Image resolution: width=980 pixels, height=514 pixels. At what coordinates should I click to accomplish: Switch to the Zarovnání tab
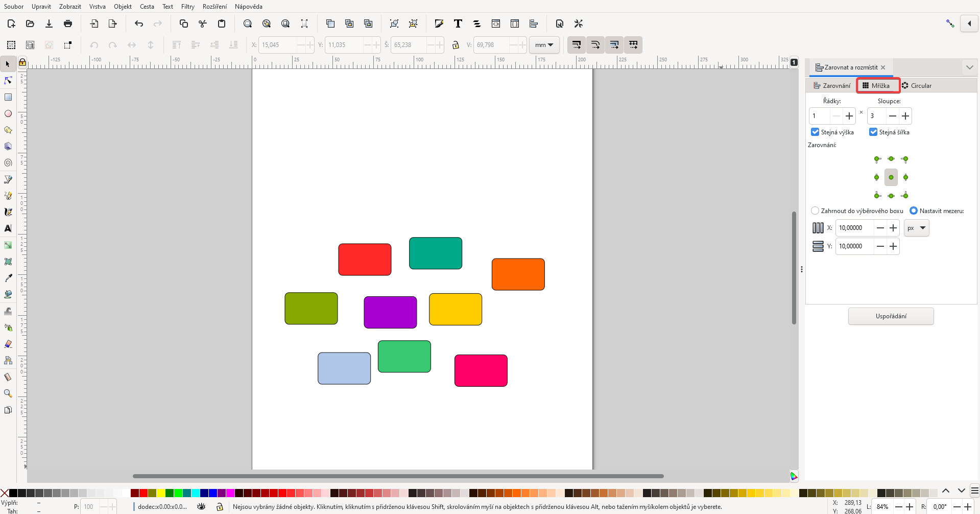coord(832,85)
